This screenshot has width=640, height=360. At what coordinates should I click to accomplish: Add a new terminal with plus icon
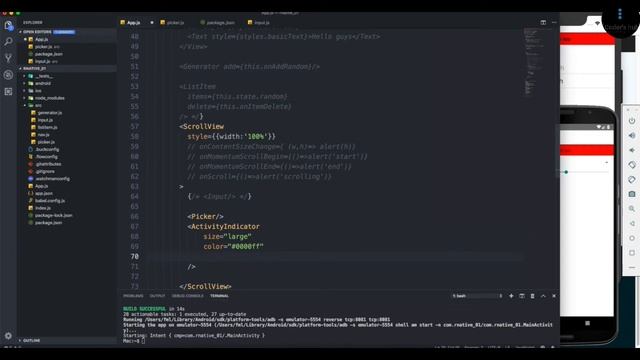coord(511,296)
